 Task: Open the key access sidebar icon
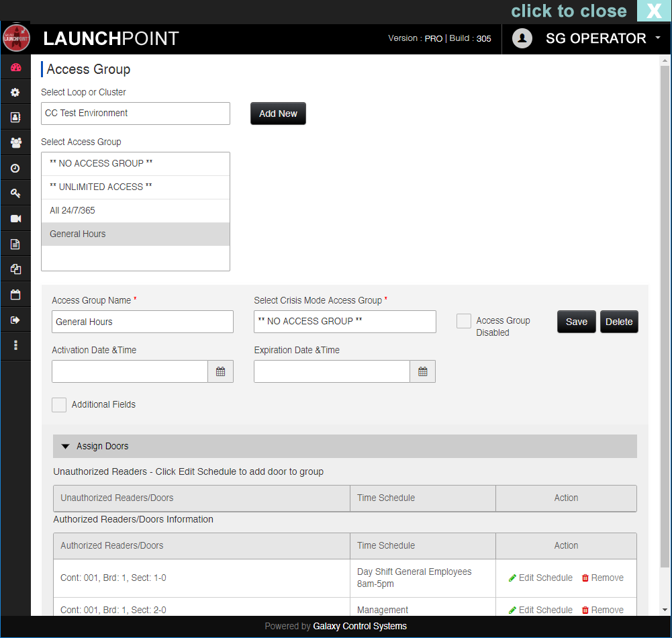15,193
